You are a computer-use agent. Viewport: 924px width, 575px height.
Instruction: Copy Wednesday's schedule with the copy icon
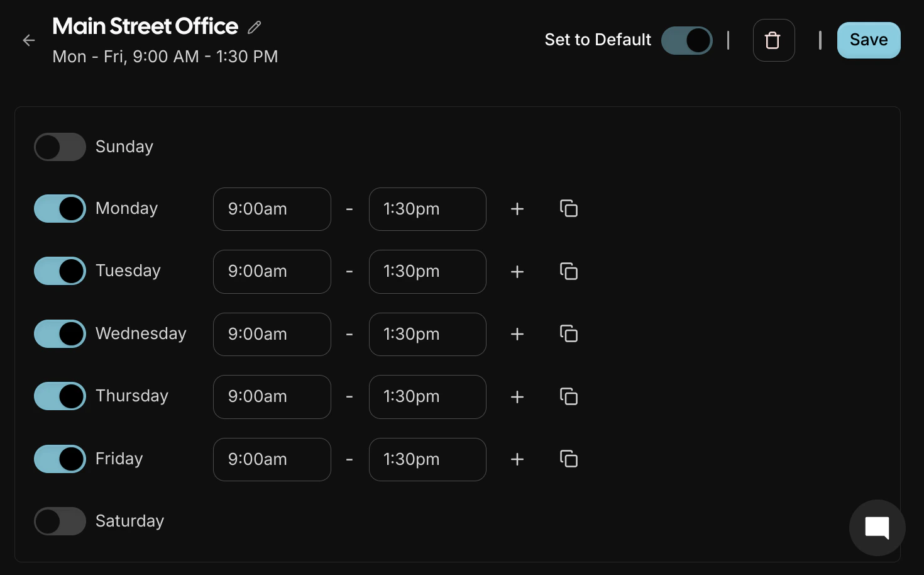point(568,334)
